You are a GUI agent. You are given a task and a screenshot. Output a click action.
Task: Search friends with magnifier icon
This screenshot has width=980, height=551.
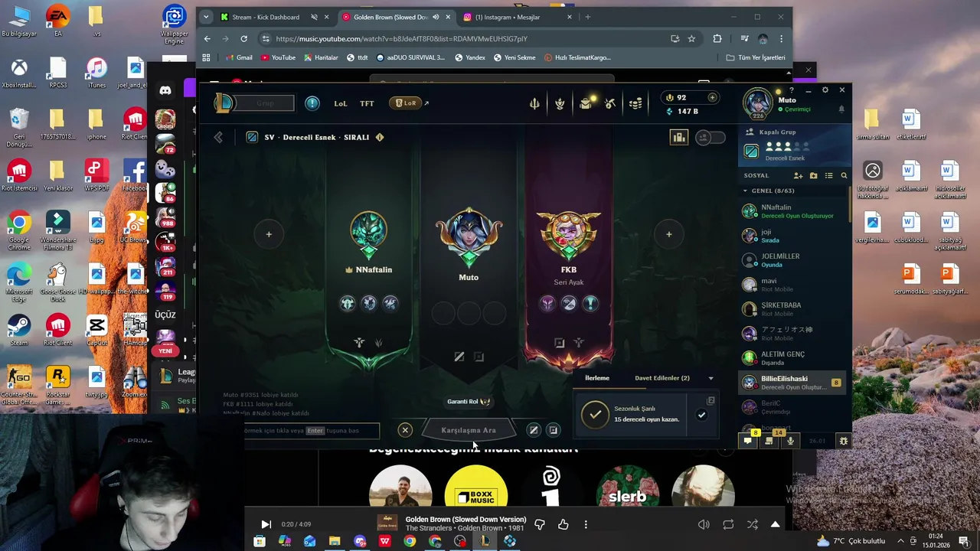(844, 176)
